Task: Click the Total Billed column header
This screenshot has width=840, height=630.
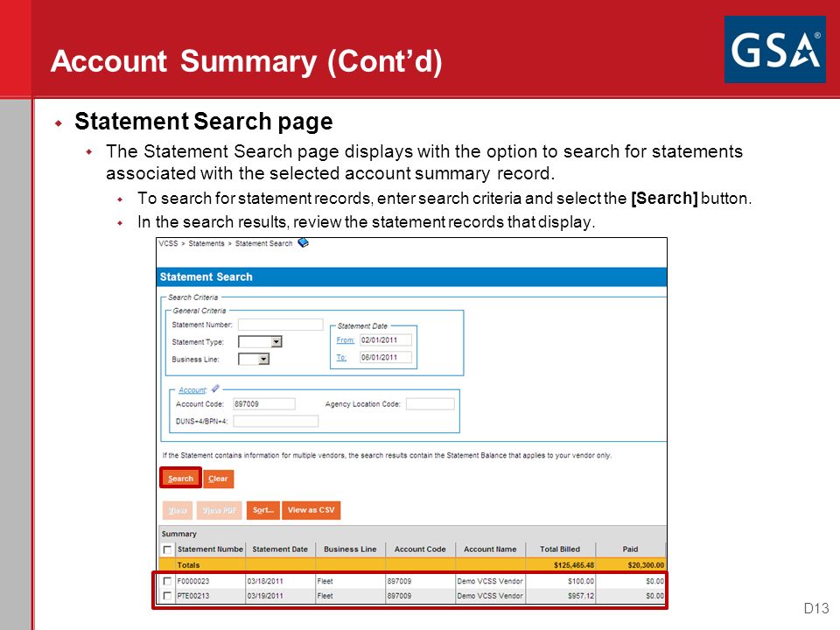Action: (560, 549)
